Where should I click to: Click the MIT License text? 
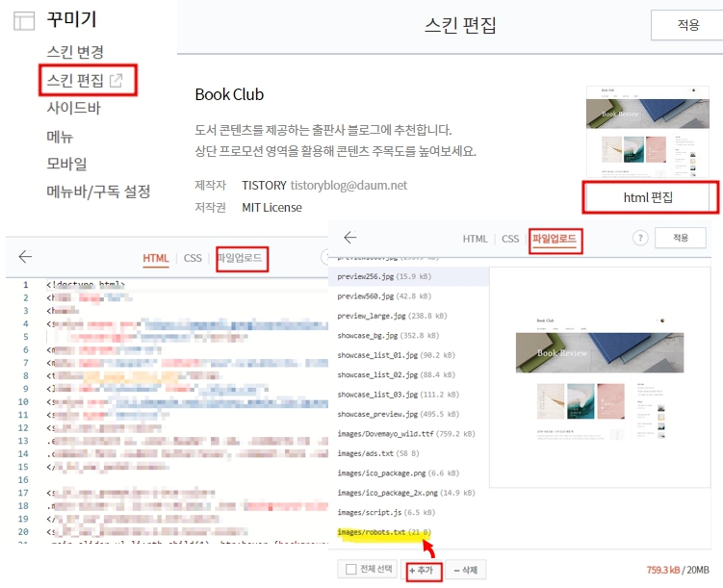[272, 208]
